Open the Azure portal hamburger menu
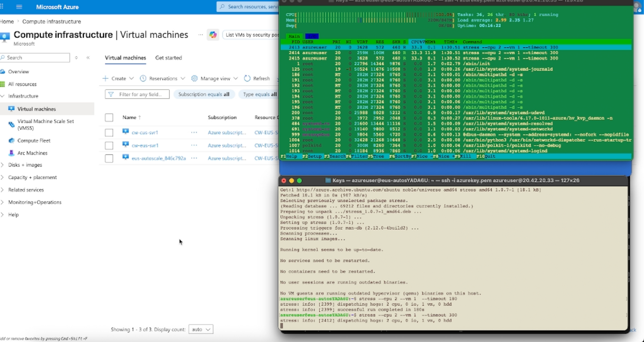Viewport: 644px width, 342px height. (19, 7)
